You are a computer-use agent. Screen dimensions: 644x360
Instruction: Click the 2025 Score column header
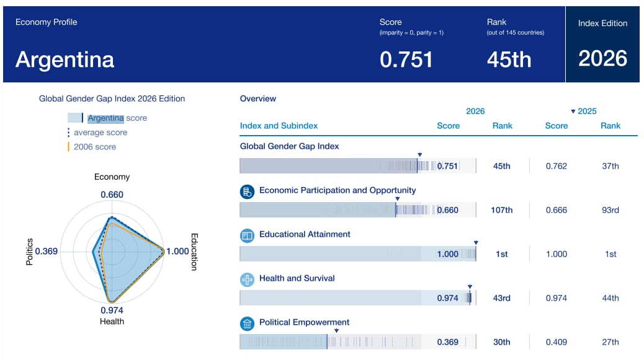tap(556, 125)
